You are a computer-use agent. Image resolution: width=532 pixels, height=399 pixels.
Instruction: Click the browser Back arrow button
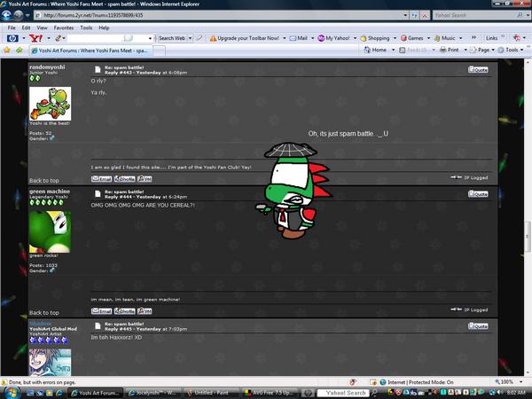tap(6, 15)
